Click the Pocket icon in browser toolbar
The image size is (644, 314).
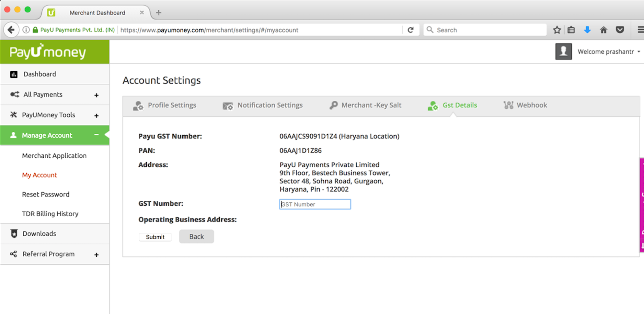620,30
